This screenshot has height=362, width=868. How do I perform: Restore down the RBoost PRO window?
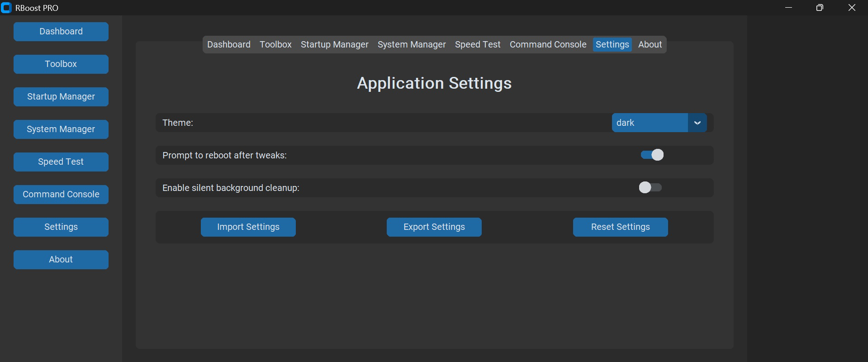tap(820, 8)
